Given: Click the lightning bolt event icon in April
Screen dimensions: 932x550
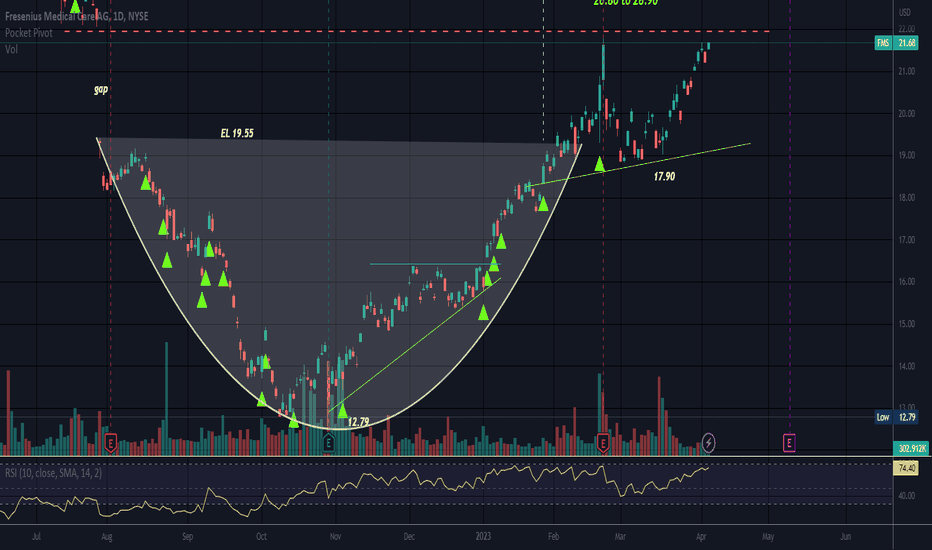Looking at the screenshot, I should point(708,442).
